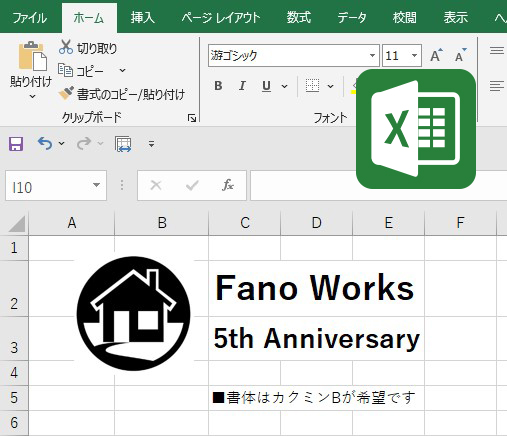Expand Copy options dropdown arrow
507x436 pixels.
pos(122,70)
